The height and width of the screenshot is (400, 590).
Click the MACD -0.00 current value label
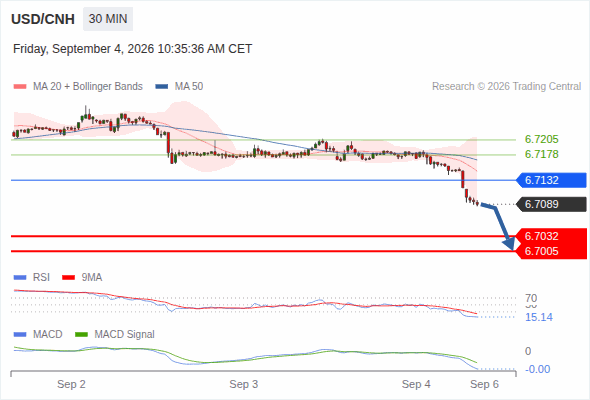click(x=537, y=369)
